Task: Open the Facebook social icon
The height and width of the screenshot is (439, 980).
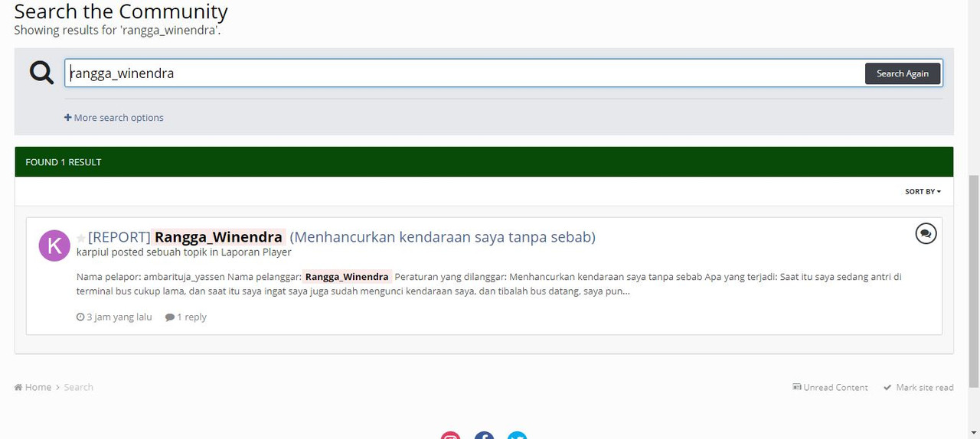Action: point(484,435)
